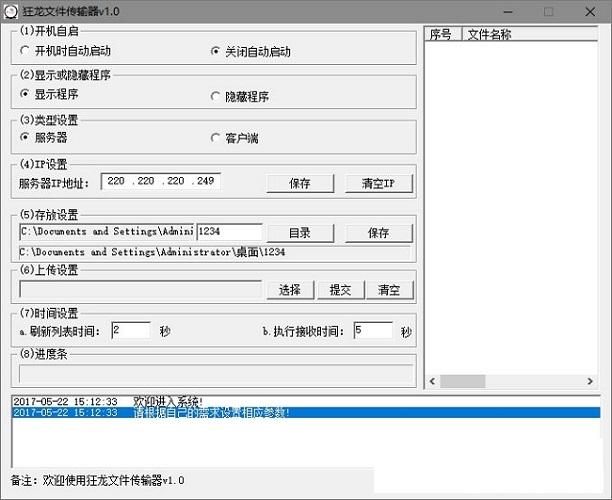This screenshot has height=500, width=612.
Task: Click 选择 button to pick upload file
Action: point(290,290)
